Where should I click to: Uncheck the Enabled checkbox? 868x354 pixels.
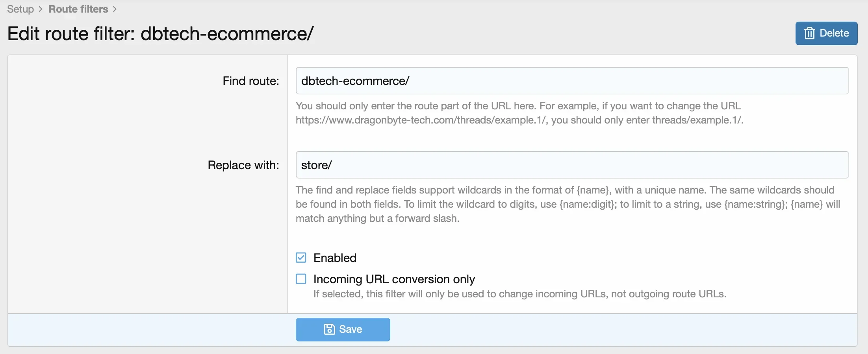click(301, 258)
